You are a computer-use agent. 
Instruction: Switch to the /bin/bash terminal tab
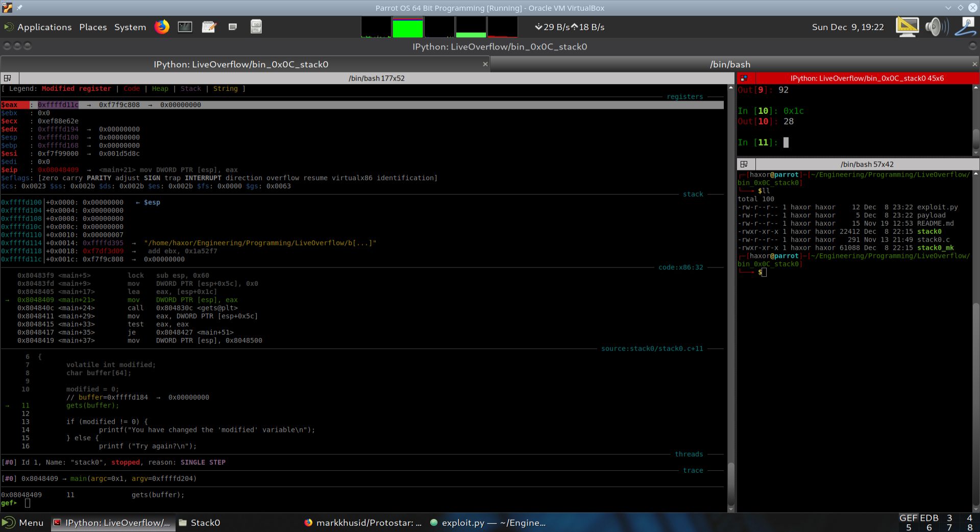[730, 64]
